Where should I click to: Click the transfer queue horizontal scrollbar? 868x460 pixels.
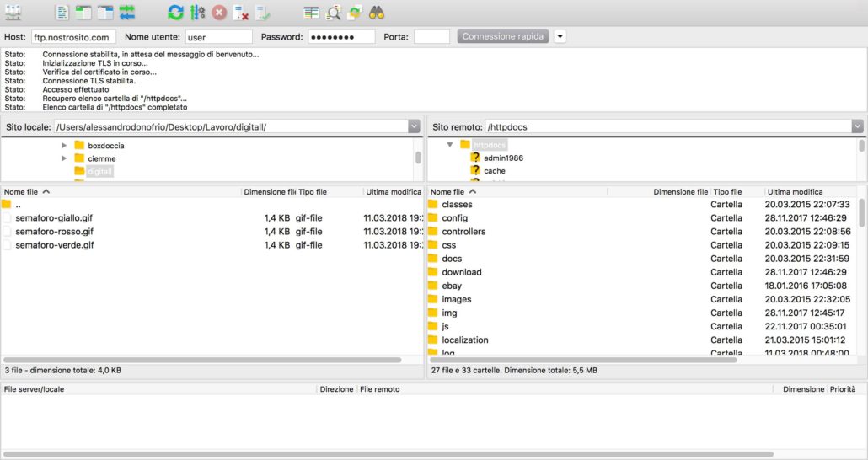point(388,454)
